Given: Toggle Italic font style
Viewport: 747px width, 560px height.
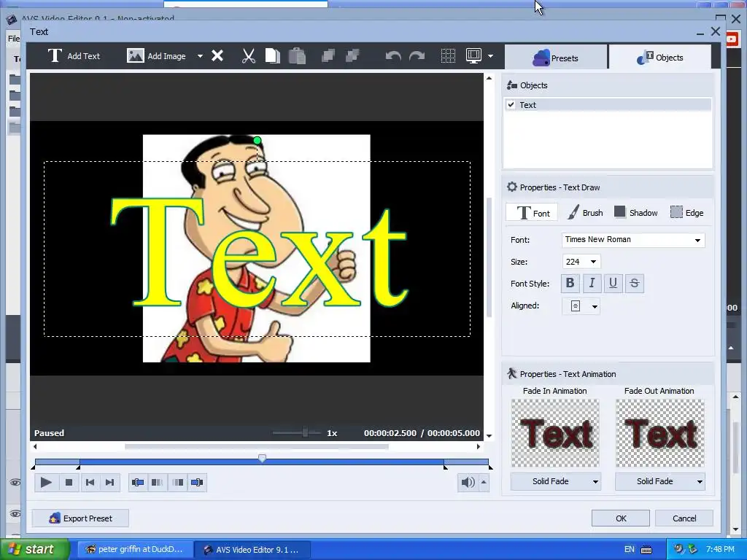Looking at the screenshot, I should click(592, 284).
